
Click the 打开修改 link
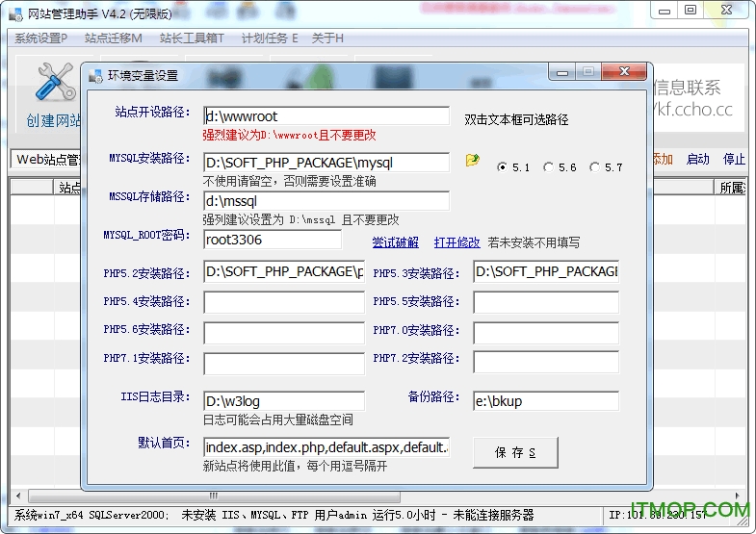click(x=456, y=242)
